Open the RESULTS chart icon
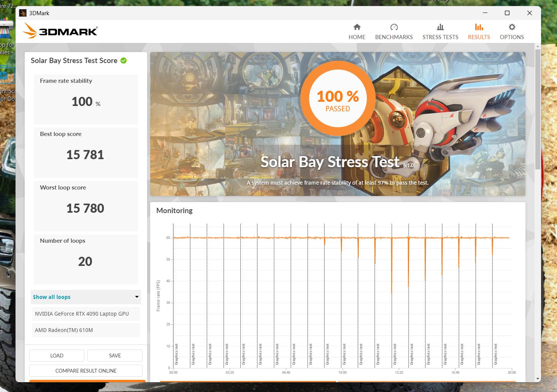 (479, 27)
